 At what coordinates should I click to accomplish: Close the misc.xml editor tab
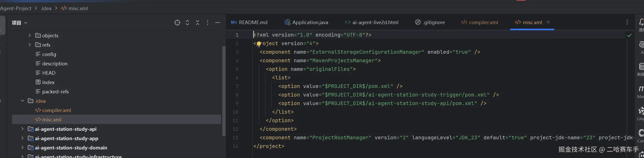point(548,22)
